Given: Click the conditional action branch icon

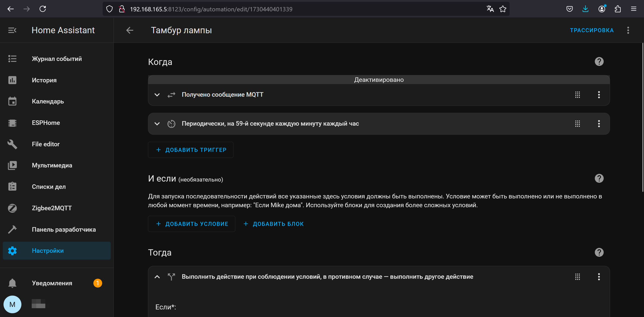Looking at the screenshot, I should pyautogui.click(x=171, y=277).
